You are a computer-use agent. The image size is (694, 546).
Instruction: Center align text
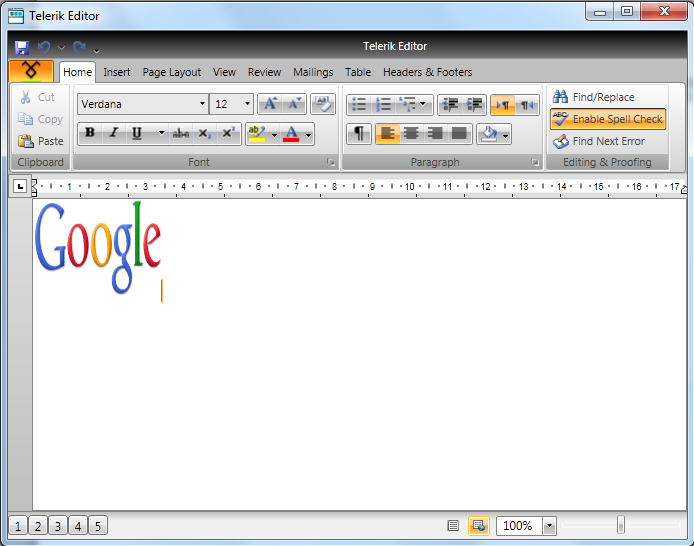click(x=411, y=134)
